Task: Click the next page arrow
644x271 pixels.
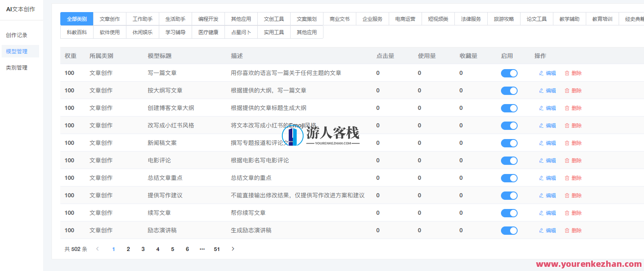Action: (x=233, y=249)
